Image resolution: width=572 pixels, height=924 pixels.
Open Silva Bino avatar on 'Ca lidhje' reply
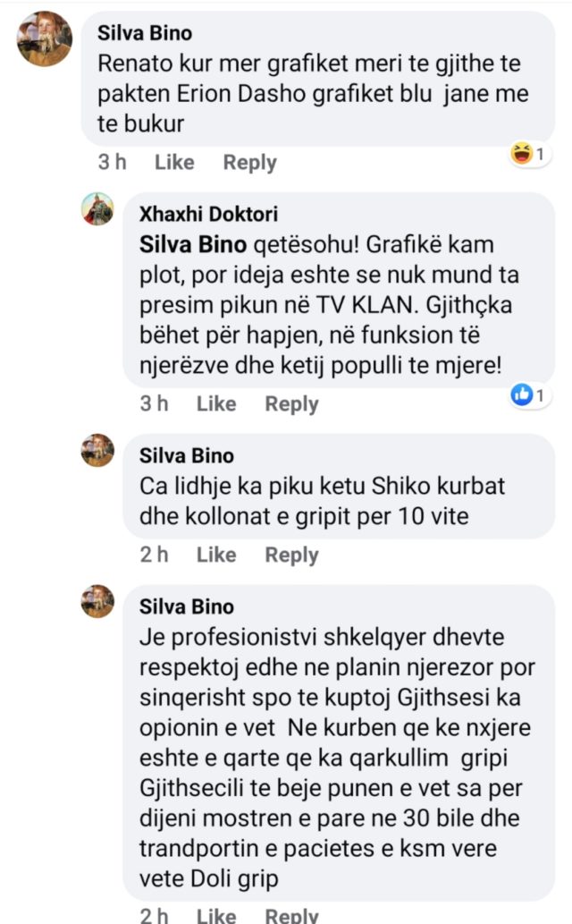[x=97, y=450]
